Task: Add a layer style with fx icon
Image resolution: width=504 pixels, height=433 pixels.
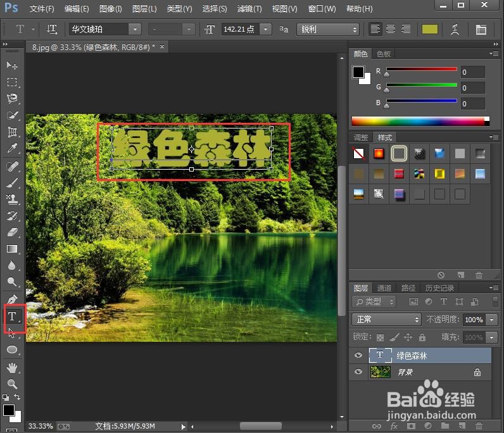Action: 394,426
